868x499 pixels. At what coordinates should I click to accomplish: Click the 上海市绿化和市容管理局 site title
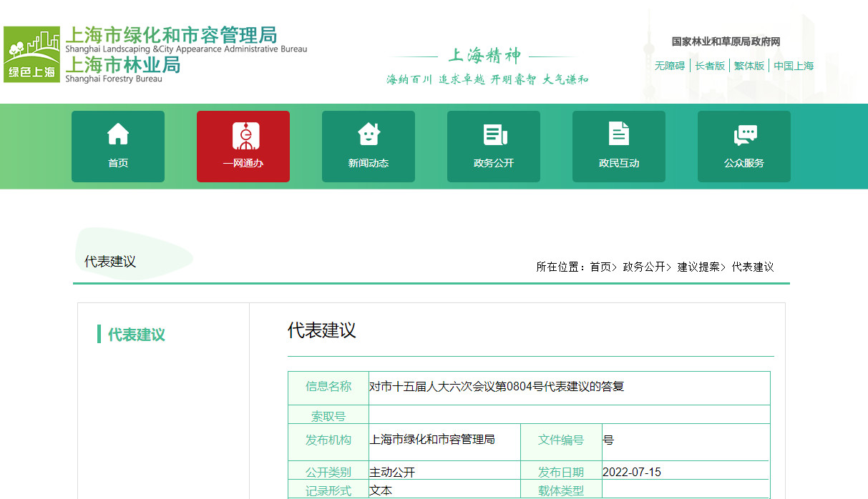coord(171,35)
